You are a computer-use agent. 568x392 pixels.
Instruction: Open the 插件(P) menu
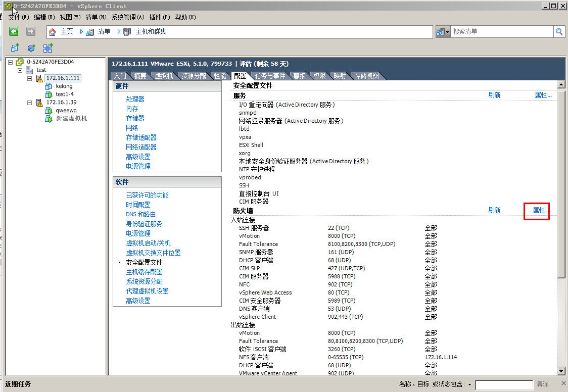159,17
